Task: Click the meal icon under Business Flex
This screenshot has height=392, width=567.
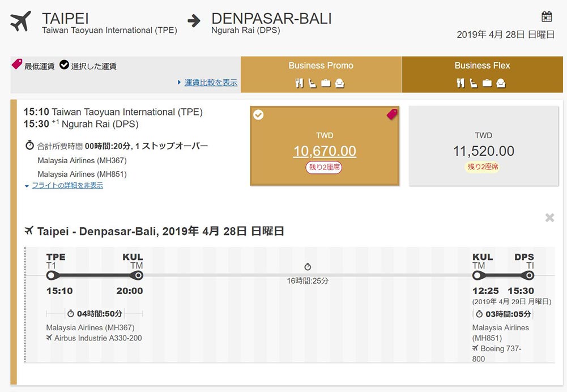Action: coord(461,83)
